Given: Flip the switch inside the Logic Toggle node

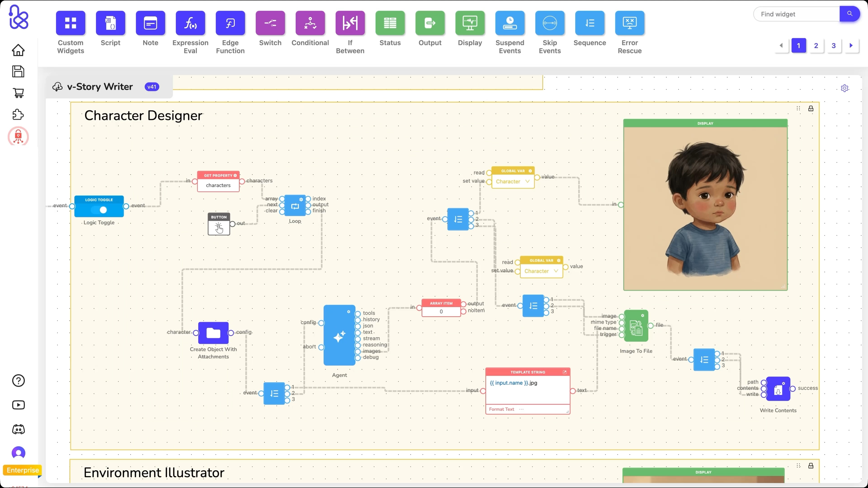Looking at the screenshot, I should (100, 209).
